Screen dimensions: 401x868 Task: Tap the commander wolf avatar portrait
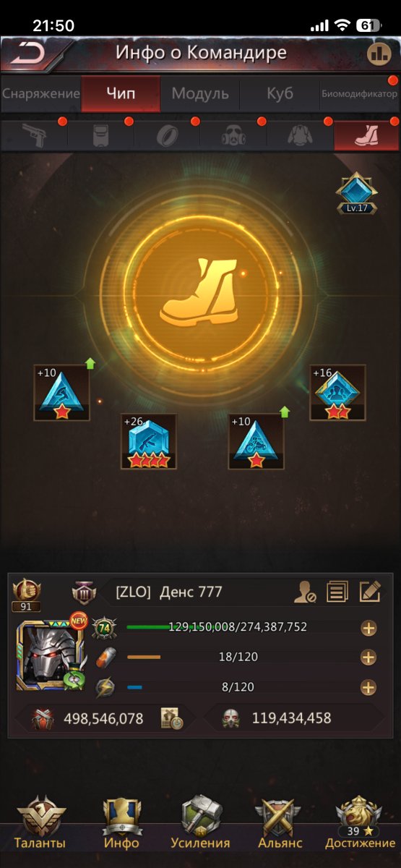46,655
